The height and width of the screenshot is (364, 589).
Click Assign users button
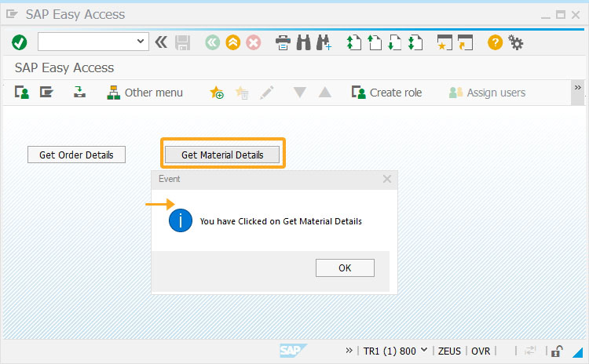coord(487,93)
